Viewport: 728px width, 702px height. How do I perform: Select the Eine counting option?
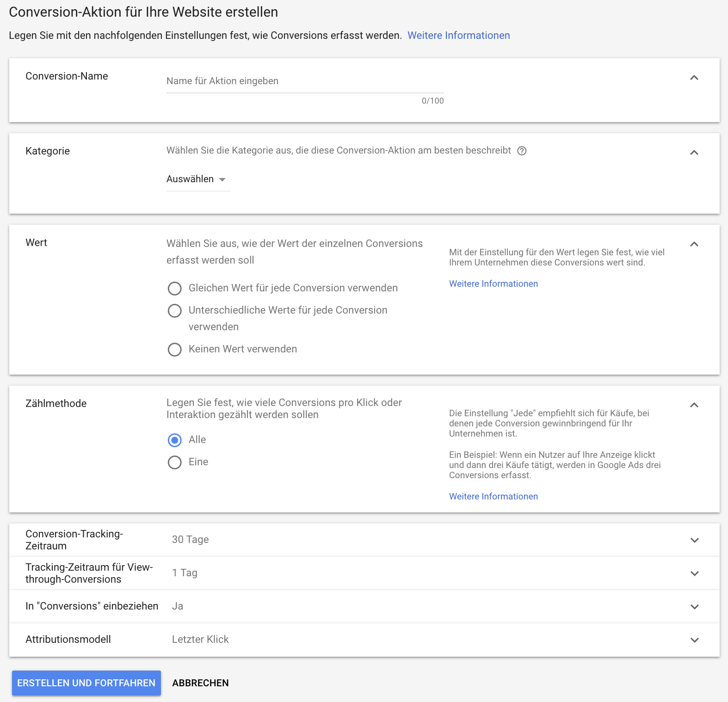point(174,462)
